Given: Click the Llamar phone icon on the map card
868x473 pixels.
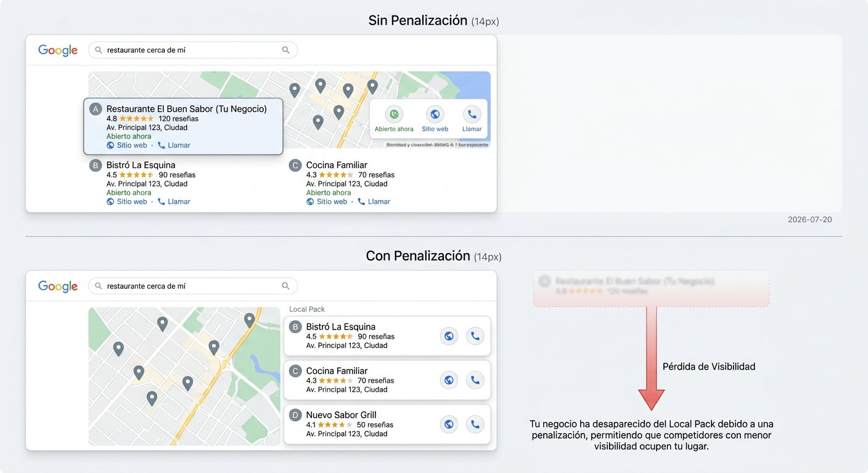Looking at the screenshot, I should tap(472, 114).
